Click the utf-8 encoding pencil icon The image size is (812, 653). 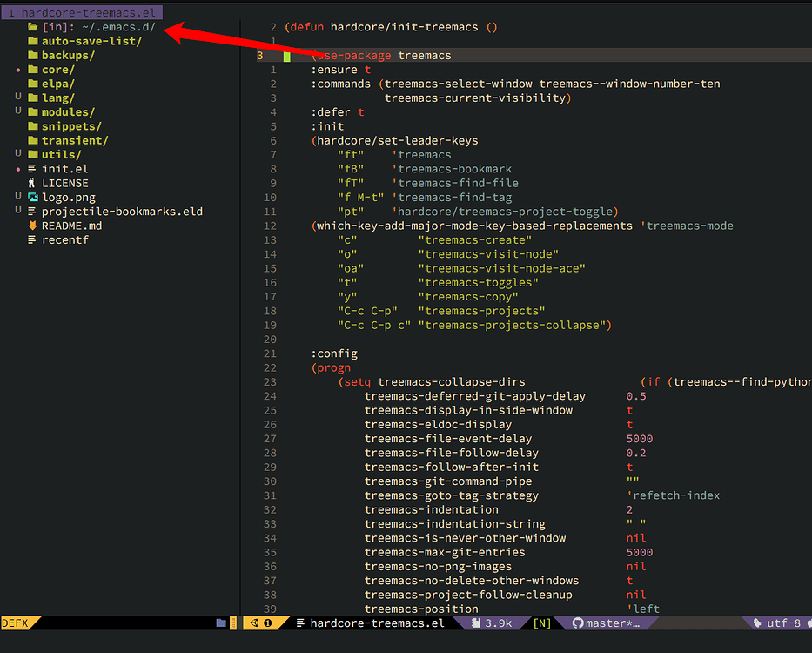click(x=756, y=623)
